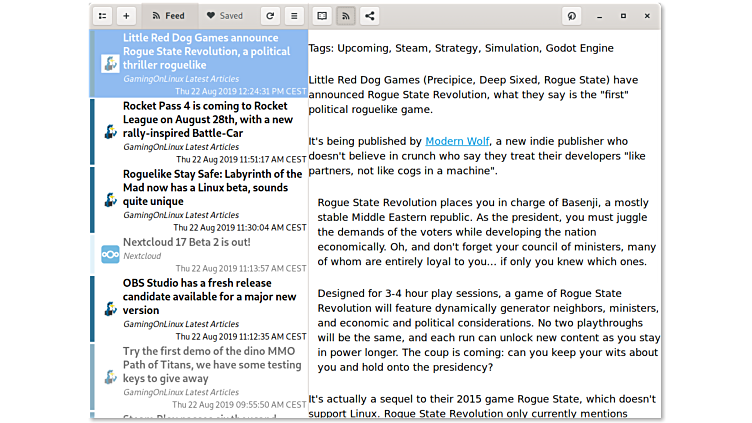752x423 pixels.
Task: Click the Nextcloud feed icon
Action: click(110, 254)
